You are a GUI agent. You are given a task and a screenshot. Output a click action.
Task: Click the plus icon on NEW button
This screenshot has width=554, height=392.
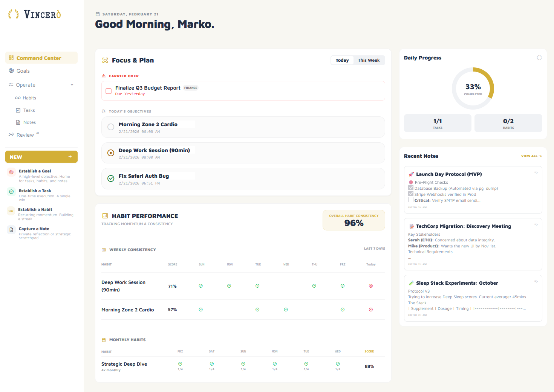[70, 157]
